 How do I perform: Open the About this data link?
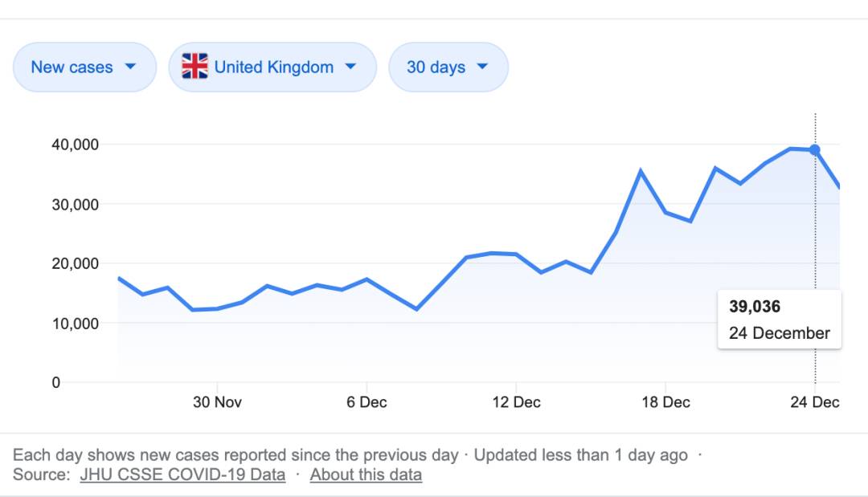click(x=366, y=475)
